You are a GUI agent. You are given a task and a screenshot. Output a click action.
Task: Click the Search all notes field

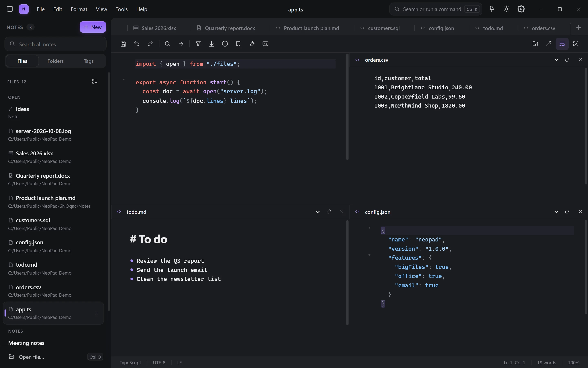(55, 44)
